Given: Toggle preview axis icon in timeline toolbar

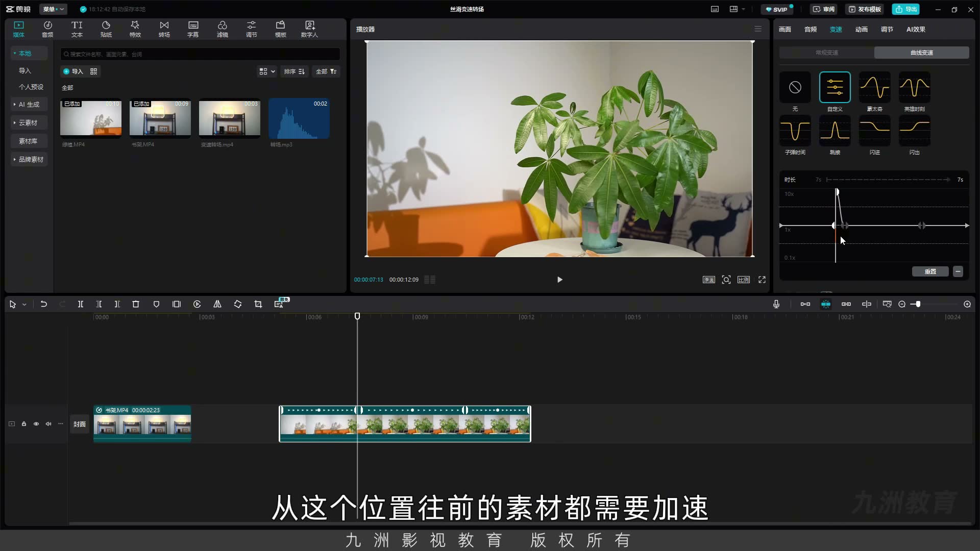Looking at the screenshot, I should click(867, 304).
